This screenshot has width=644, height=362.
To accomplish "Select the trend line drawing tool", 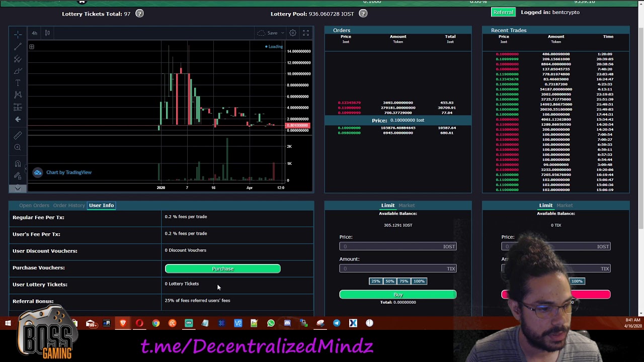I will 18,47.
